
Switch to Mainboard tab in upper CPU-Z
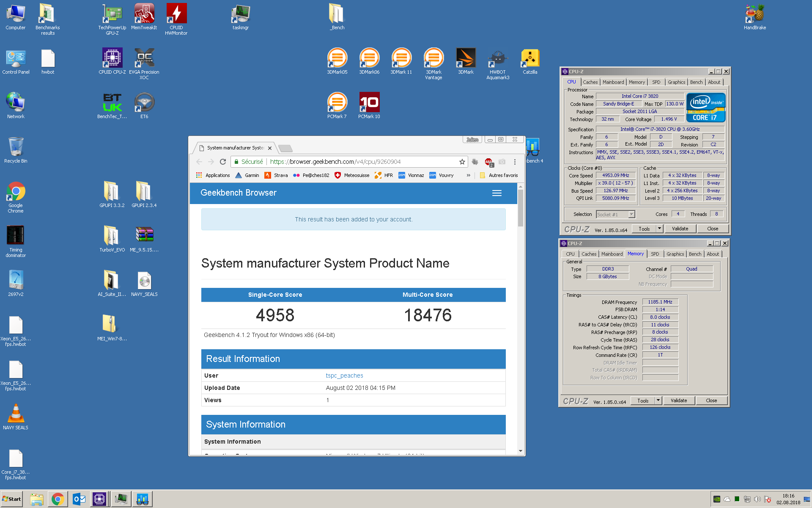[613, 82]
